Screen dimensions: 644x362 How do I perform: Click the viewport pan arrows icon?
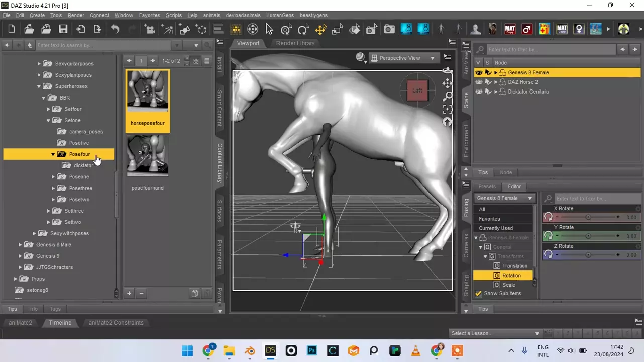click(447, 83)
